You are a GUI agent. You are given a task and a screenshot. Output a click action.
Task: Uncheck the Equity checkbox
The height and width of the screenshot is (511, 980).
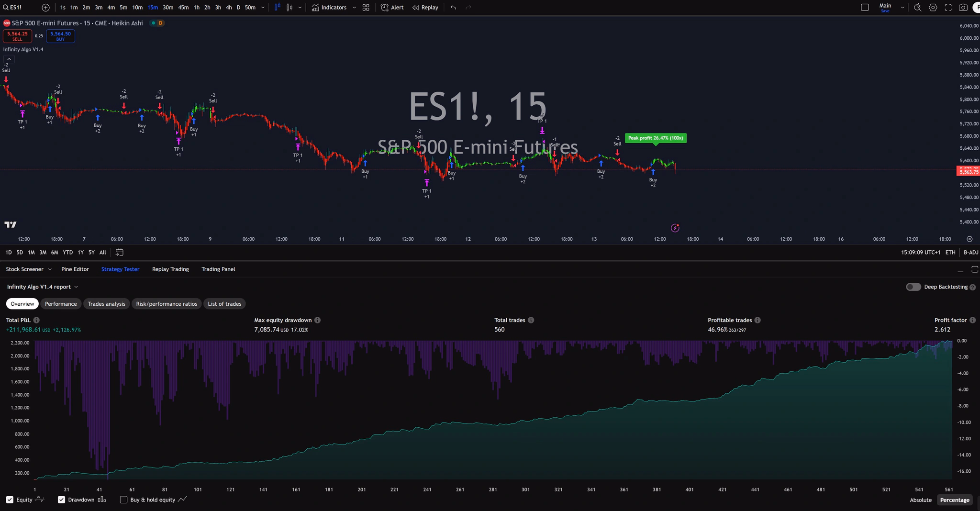tap(10, 500)
